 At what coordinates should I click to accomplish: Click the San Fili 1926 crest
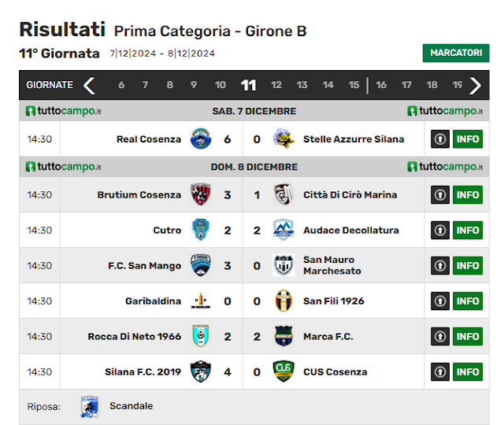coord(283,301)
